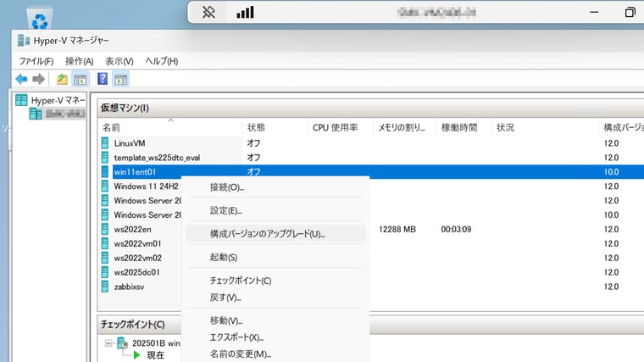Click the signal strength icon on connection bar
The height and width of the screenshot is (362, 644).
click(x=245, y=13)
